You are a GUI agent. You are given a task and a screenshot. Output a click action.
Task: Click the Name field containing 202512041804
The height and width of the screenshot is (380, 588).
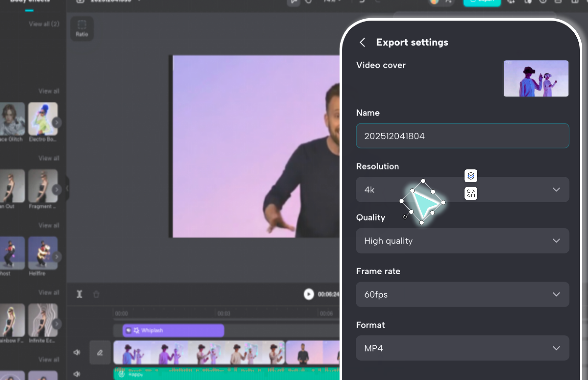tap(462, 136)
